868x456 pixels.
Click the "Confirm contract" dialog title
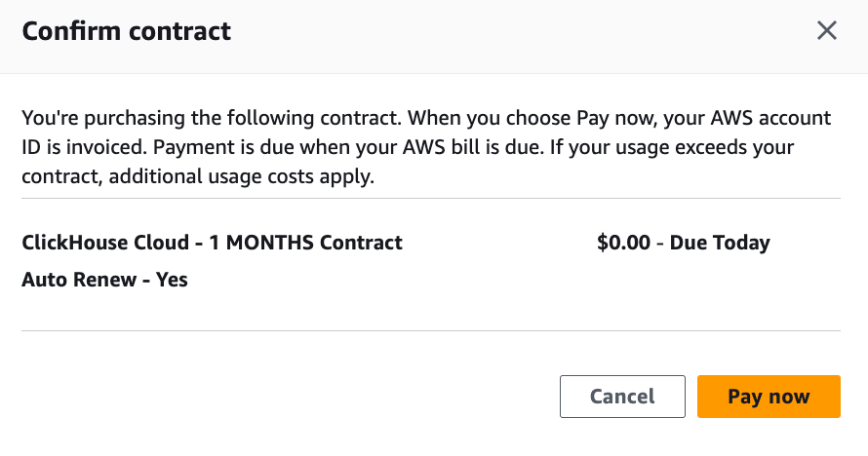coord(126,31)
